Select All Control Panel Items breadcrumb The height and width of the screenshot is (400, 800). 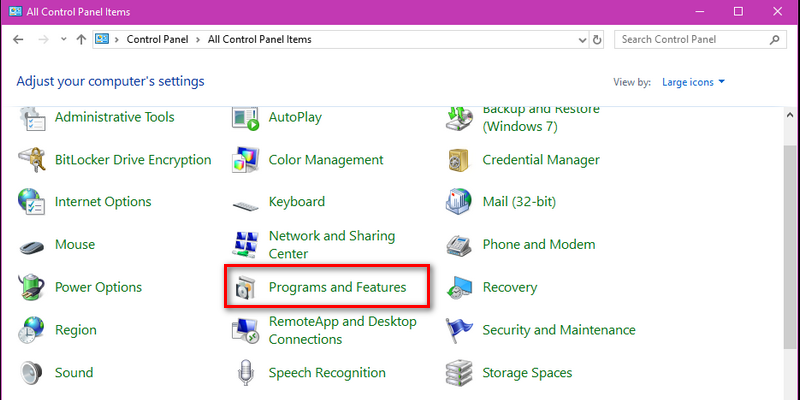(259, 39)
